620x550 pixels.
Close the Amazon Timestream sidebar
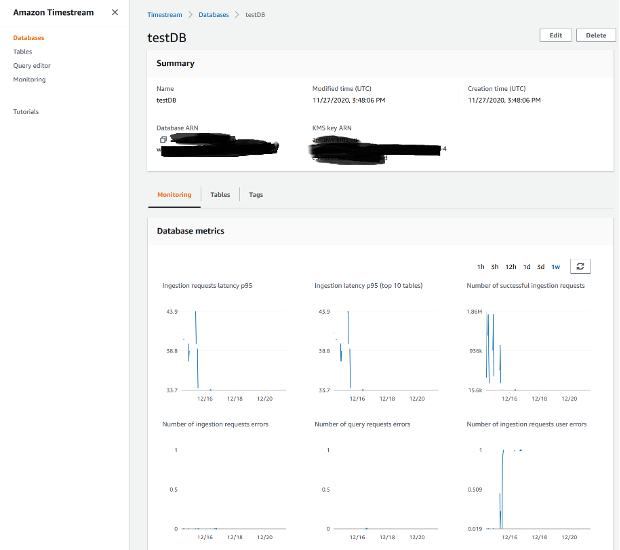[x=114, y=12]
